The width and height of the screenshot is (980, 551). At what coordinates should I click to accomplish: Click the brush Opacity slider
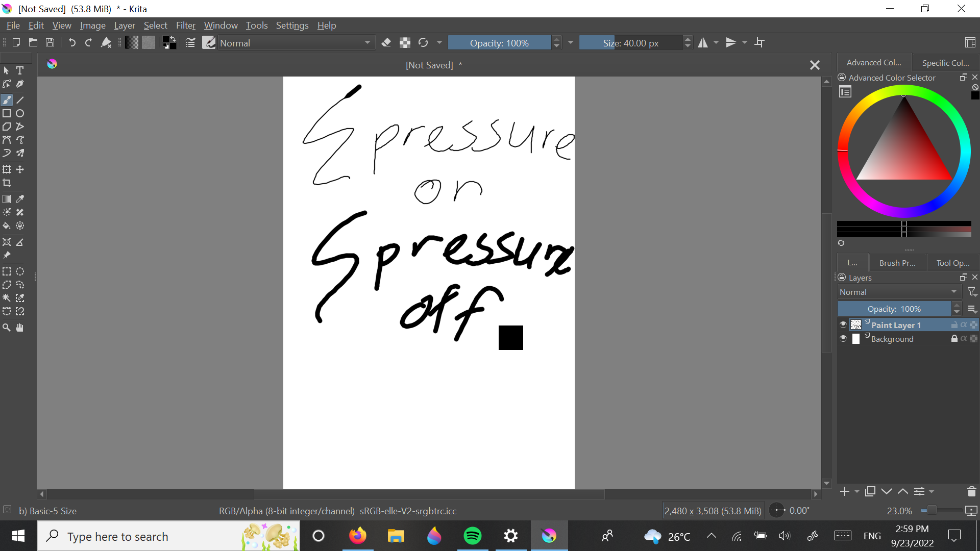[x=499, y=43]
